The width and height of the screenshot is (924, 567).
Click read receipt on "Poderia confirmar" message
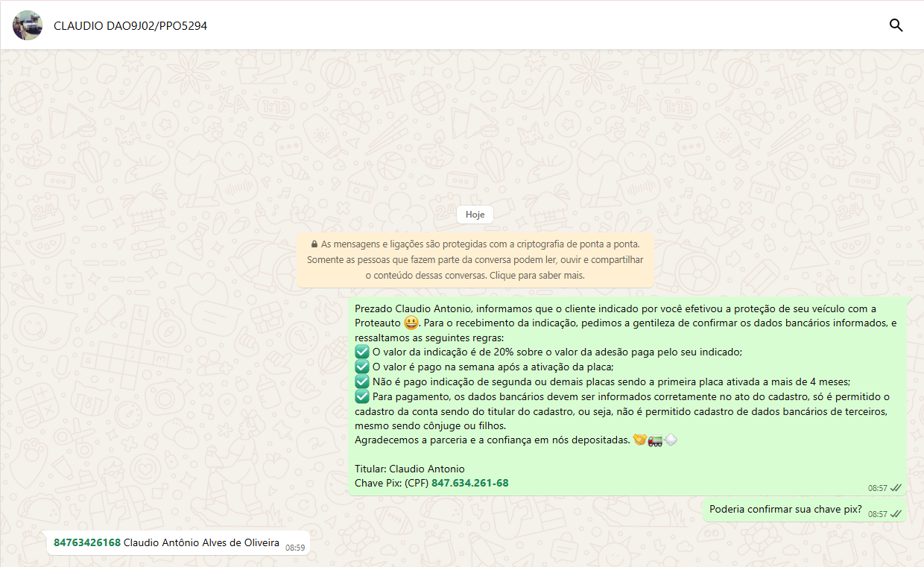coord(896,514)
